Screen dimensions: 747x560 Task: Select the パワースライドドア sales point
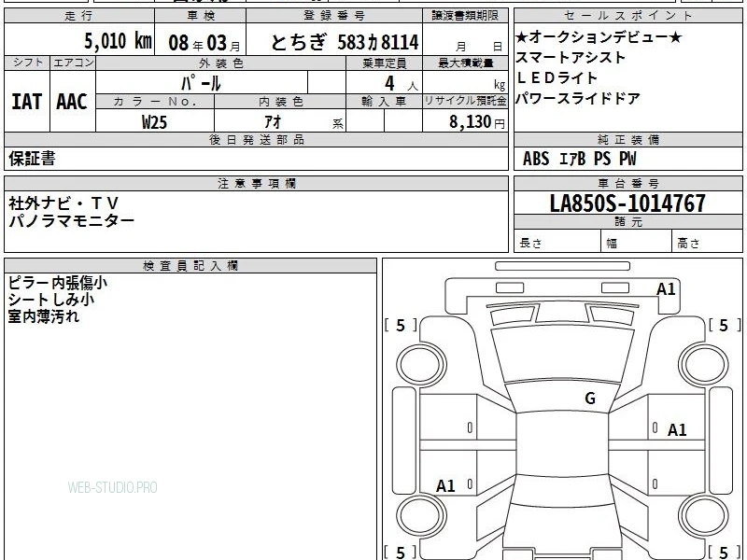point(578,98)
